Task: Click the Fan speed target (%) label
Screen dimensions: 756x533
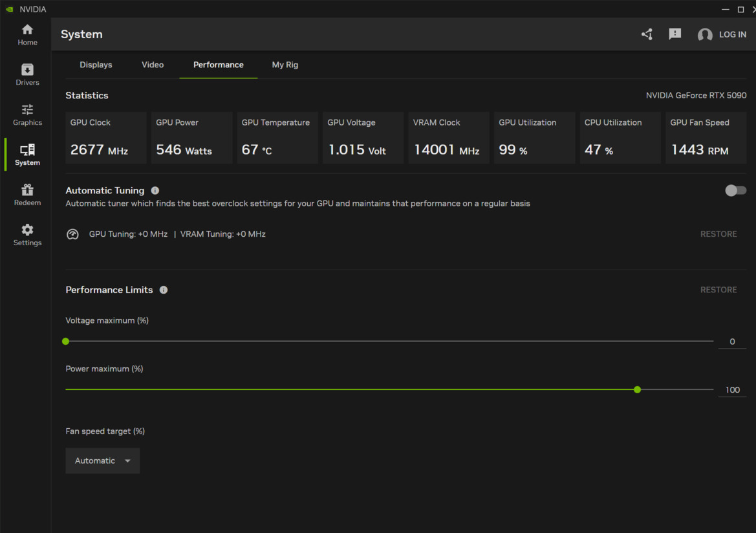Action: tap(105, 431)
